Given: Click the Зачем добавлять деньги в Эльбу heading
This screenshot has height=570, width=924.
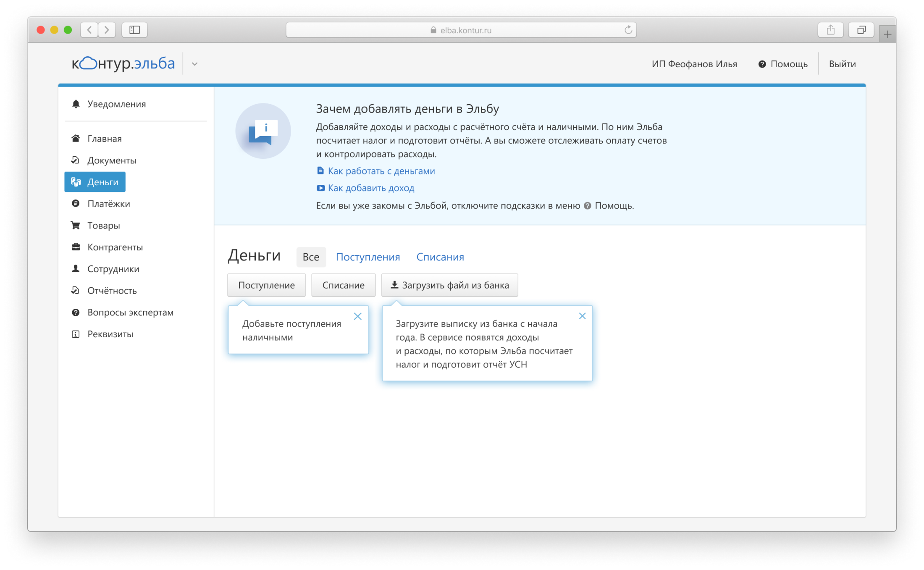Looking at the screenshot, I should 407,109.
